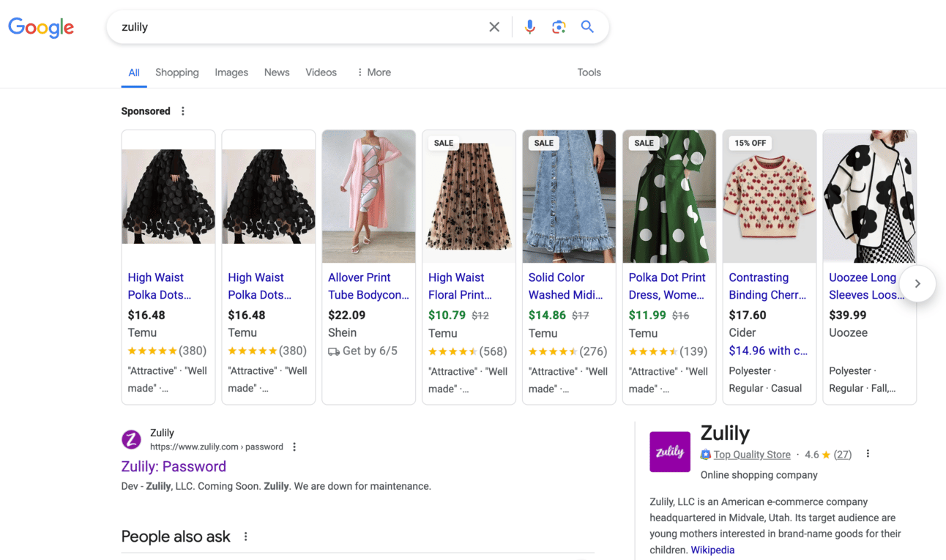Click the (568) review count
Viewport: 946px width, 560px height.
coord(494,351)
